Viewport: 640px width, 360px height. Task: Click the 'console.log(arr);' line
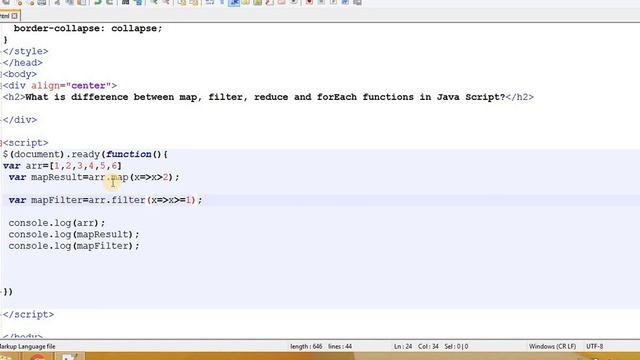pos(57,223)
